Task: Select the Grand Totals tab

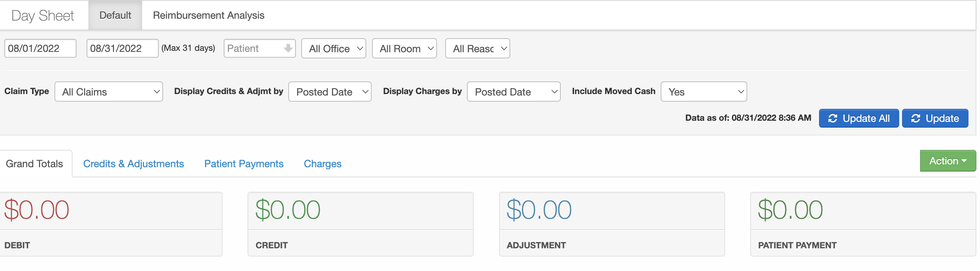Action: pyautogui.click(x=34, y=164)
